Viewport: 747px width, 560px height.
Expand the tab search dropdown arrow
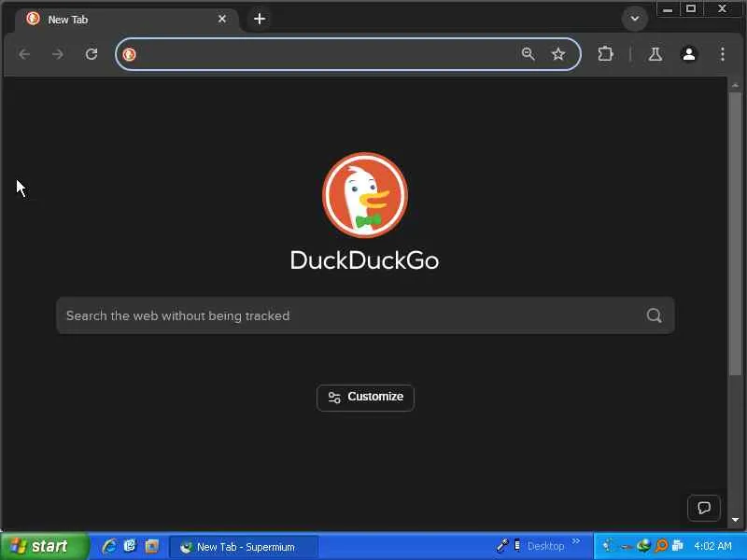635,19
